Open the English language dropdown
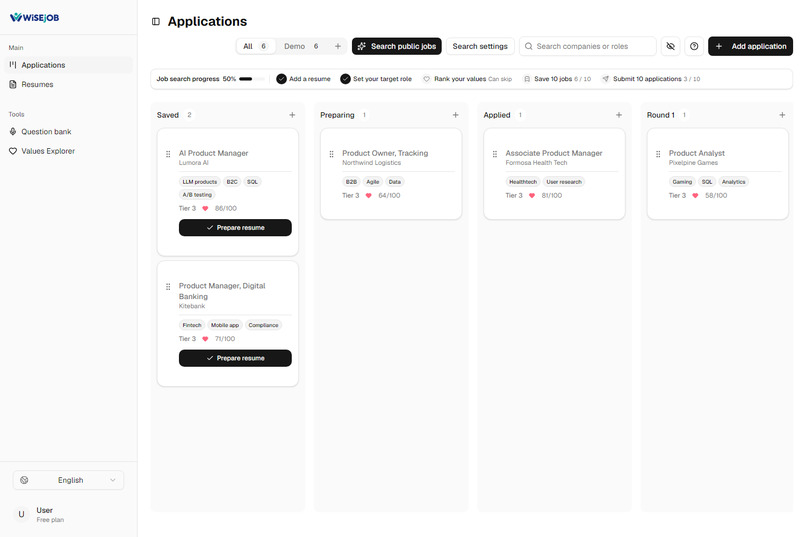This screenshot has height=537, width=806. 68,480
